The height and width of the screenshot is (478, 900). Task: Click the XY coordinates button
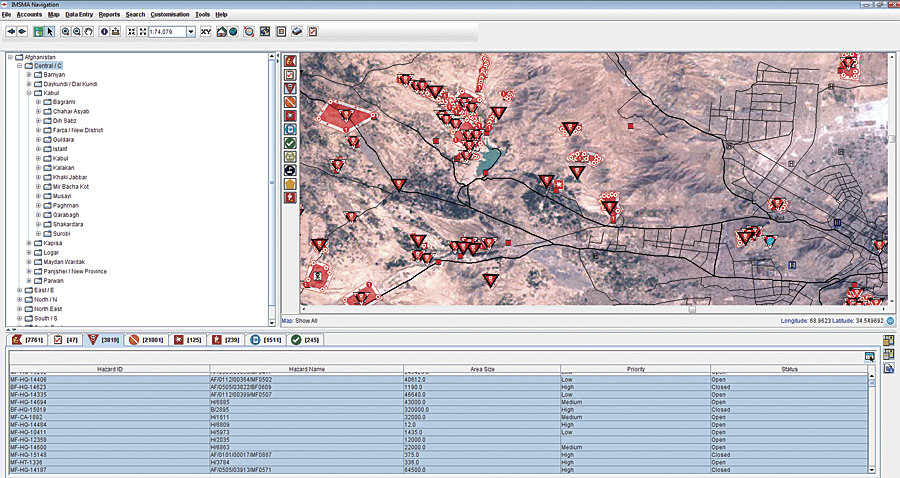pos(205,32)
